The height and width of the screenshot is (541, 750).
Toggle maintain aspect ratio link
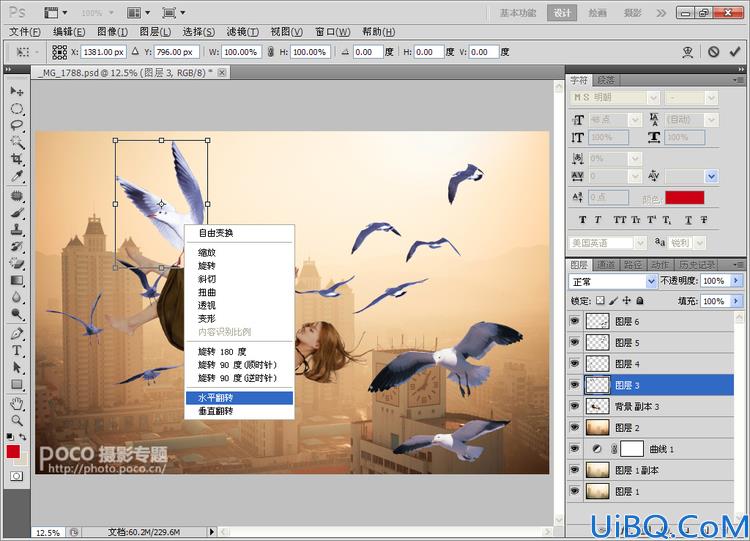pos(271,52)
